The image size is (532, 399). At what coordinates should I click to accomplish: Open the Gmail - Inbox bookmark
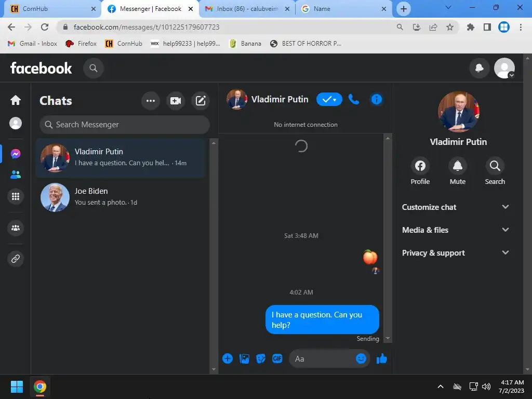pos(33,44)
